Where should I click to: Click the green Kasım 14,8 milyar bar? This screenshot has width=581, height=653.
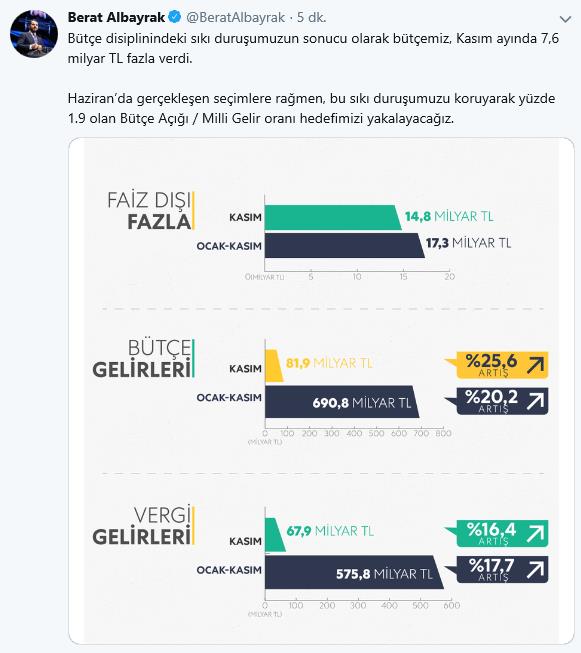tap(333, 217)
